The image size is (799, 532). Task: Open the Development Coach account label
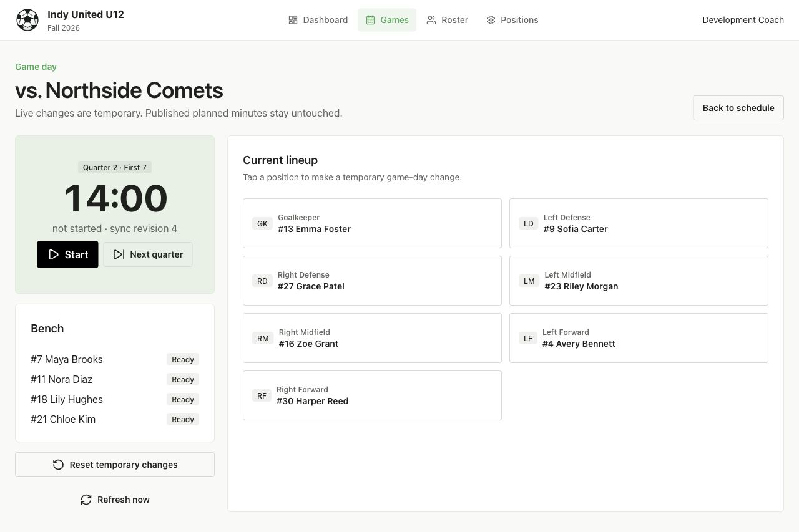click(743, 20)
